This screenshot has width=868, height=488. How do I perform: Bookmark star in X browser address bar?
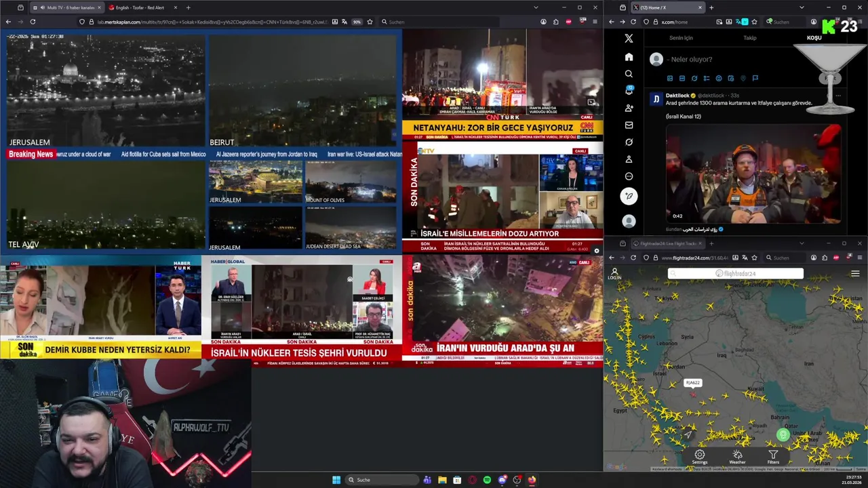[x=754, y=22]
